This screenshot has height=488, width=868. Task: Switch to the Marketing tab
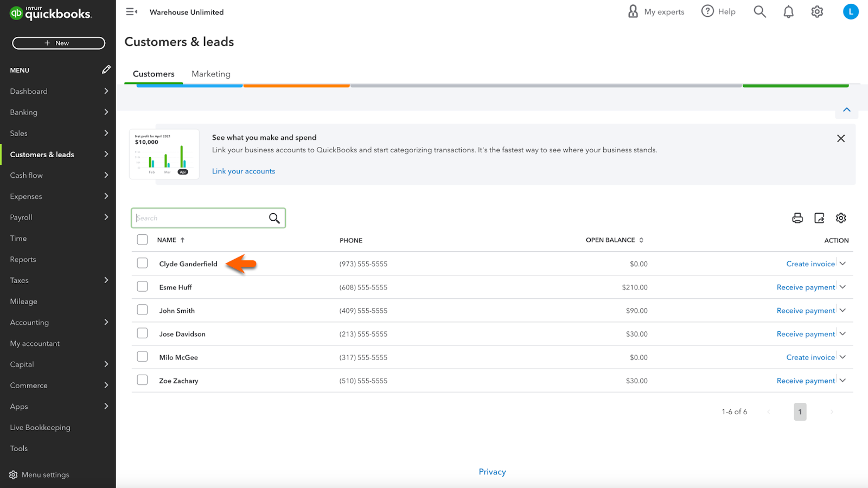point(211,74)
